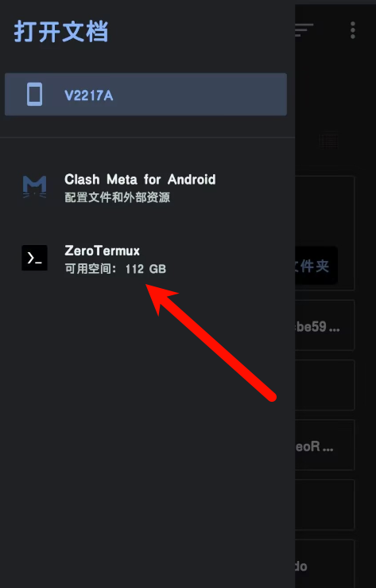Image resolution: width=376 pixels, height=588 pixels.
Task: Open Clash Meta for Android provider
Action: point(148,188)
